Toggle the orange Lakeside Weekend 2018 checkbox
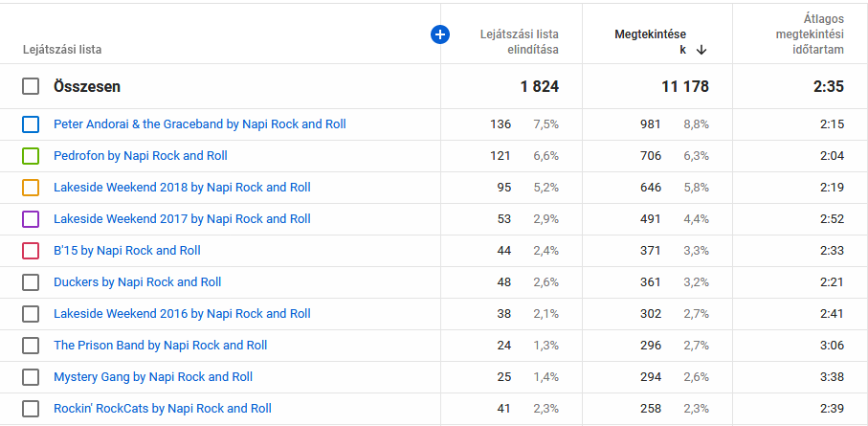868x426 pixels. 31,188
